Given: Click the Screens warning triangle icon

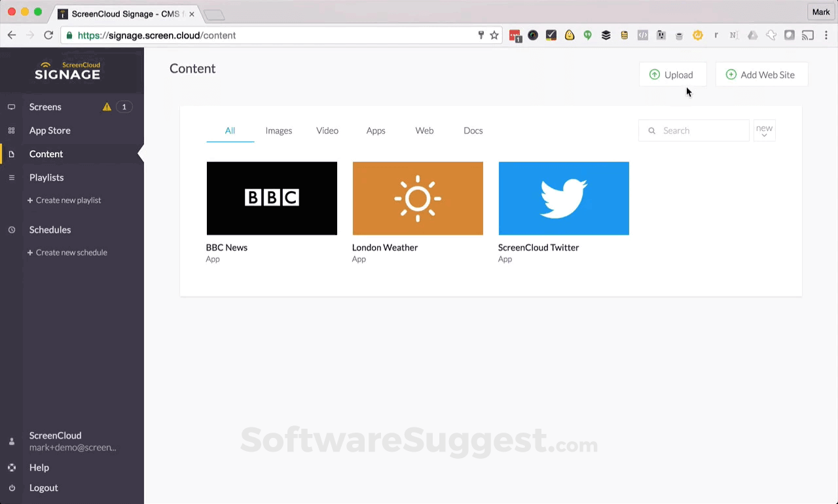Looking at the screenshot, I should (107, 107).
